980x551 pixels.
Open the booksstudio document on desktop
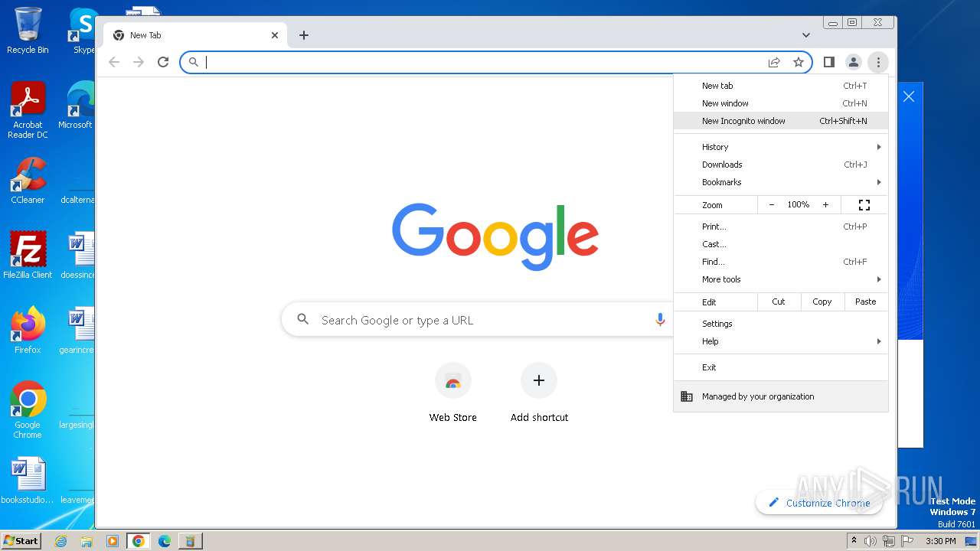point(28,481)
